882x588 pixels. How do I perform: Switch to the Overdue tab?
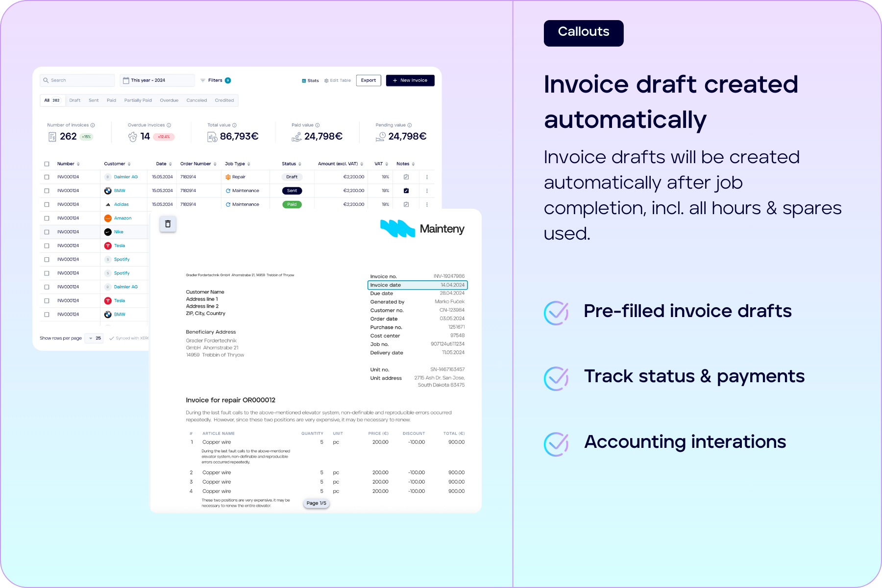(169, 100)
